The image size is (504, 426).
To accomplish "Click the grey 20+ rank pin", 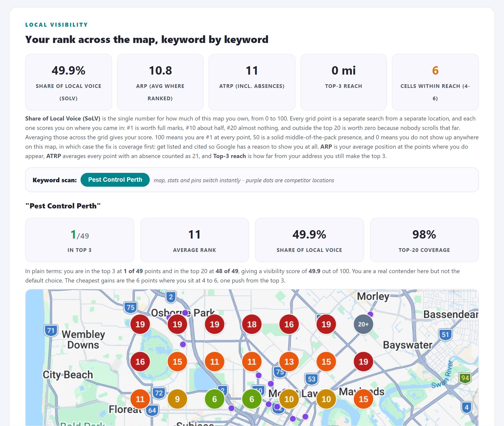I will (x=363, y=324).
